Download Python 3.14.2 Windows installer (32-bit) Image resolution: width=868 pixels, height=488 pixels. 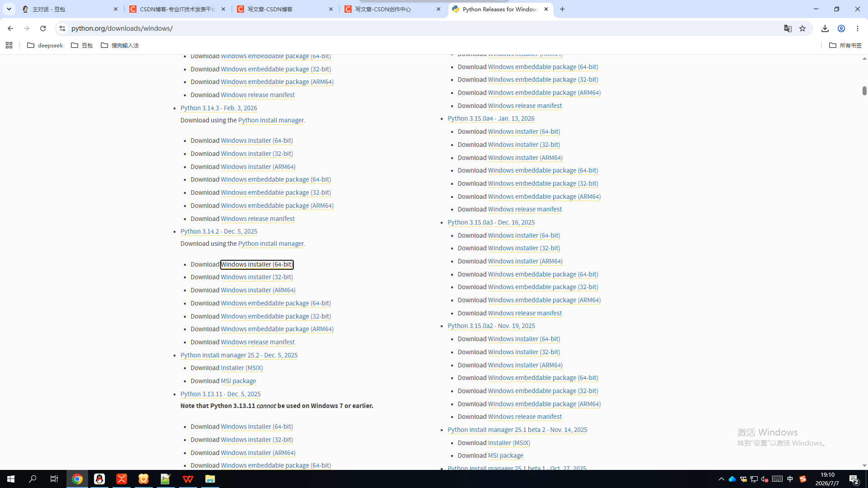tap(257, 277)
